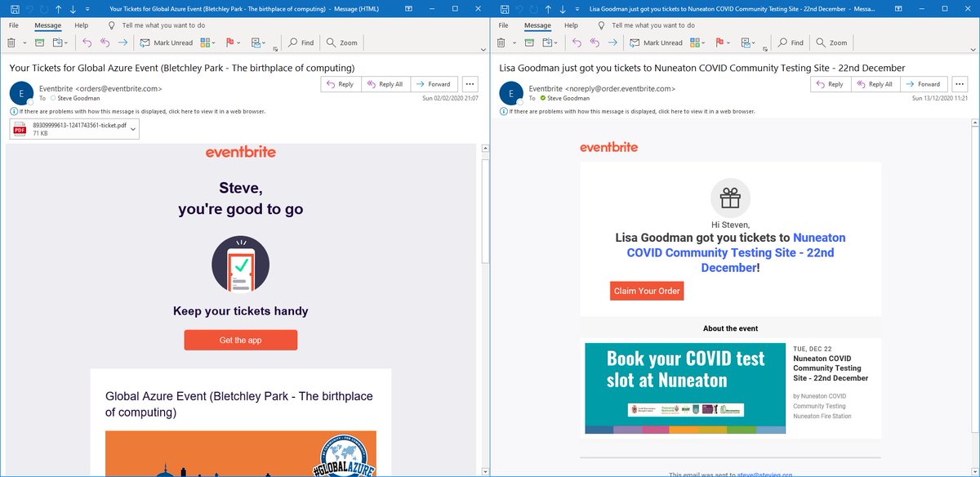
Task: Go to next item in Nuneaton COVID window
Action: click(563, 9)
